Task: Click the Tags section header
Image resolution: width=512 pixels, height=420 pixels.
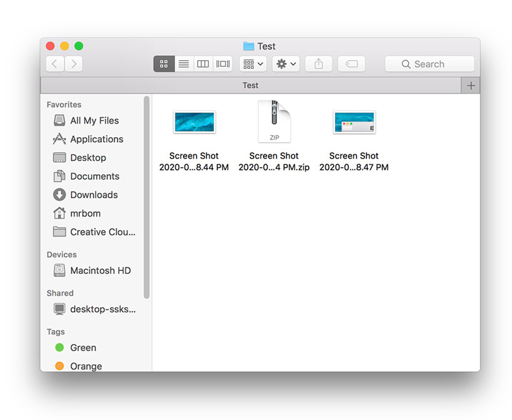Action: tap(56, 332)
